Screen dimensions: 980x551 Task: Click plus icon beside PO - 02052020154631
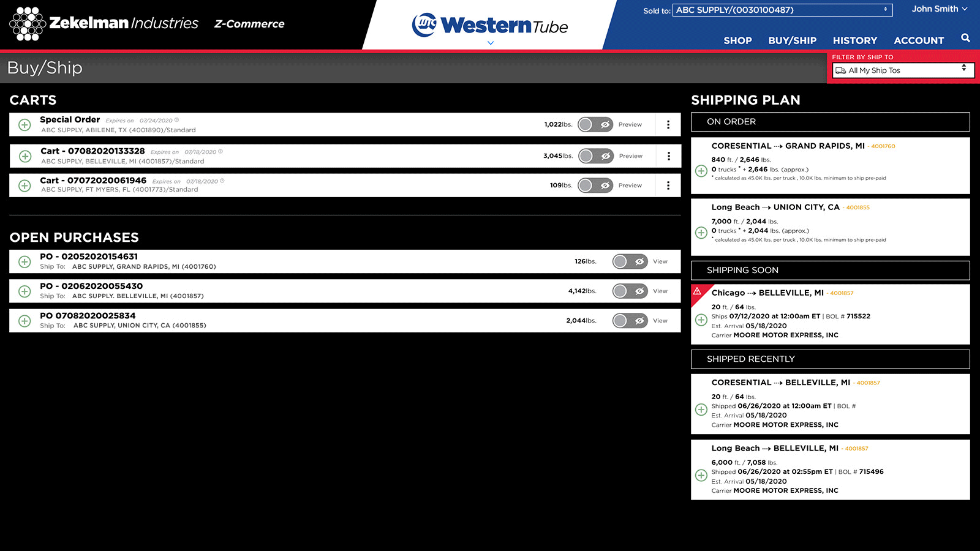(x=24, y=262)
